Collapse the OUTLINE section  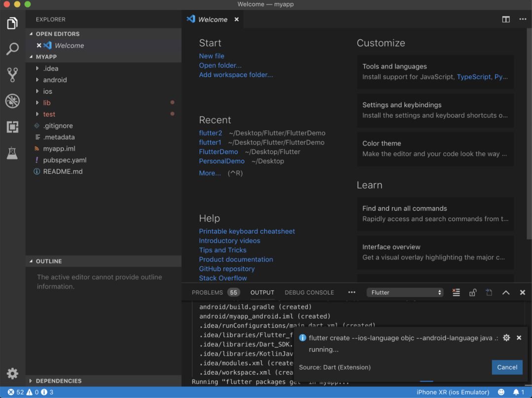tap(48, 261)
